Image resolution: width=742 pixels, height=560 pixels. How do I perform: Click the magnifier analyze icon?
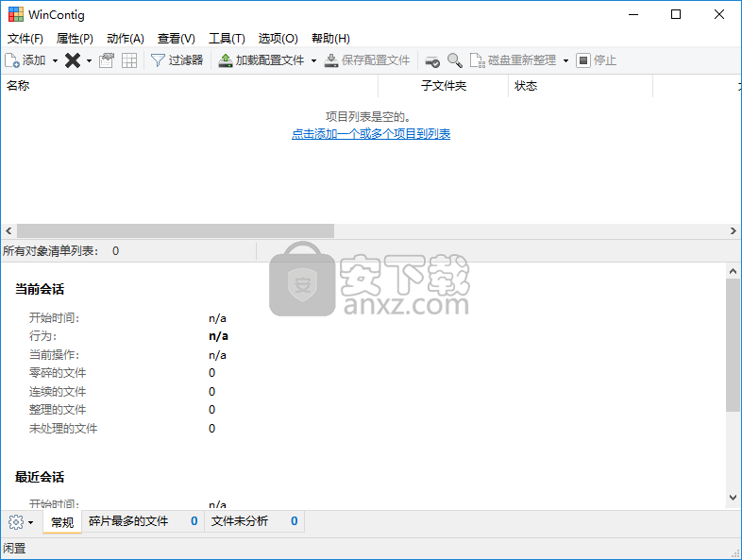click(455, 60)
